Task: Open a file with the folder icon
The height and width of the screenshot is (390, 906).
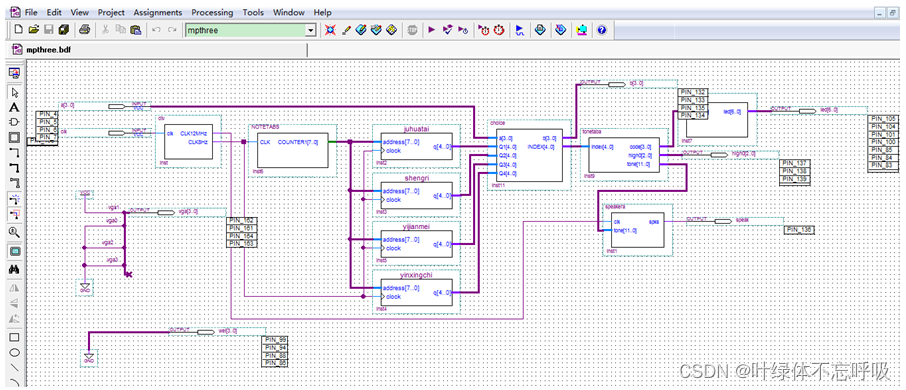Action: 34,29
